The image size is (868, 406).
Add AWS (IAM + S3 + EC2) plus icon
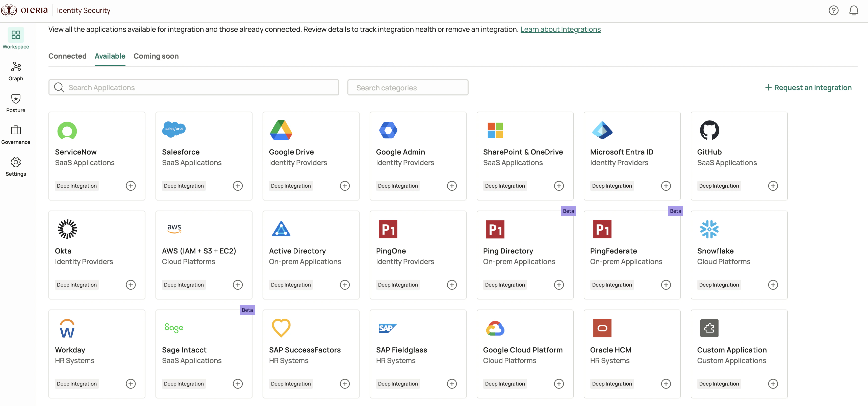pos(238,285)
